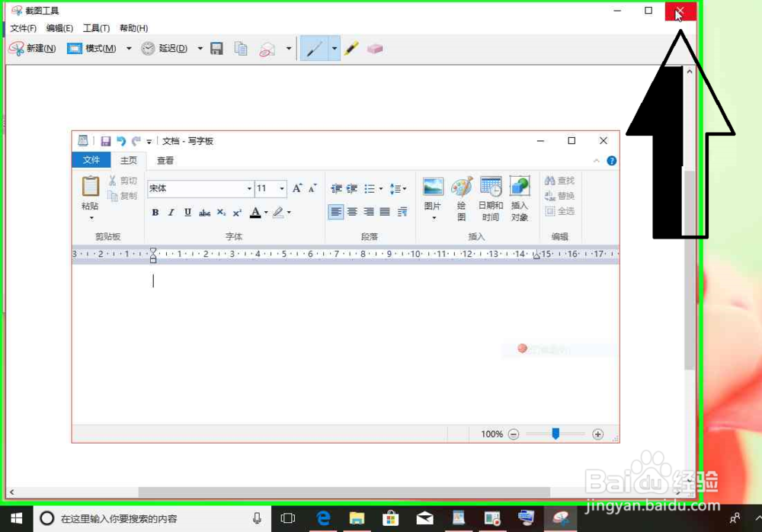Open the 延迟 (Delay) dropdown in Snipping Tool

(200, 47)
